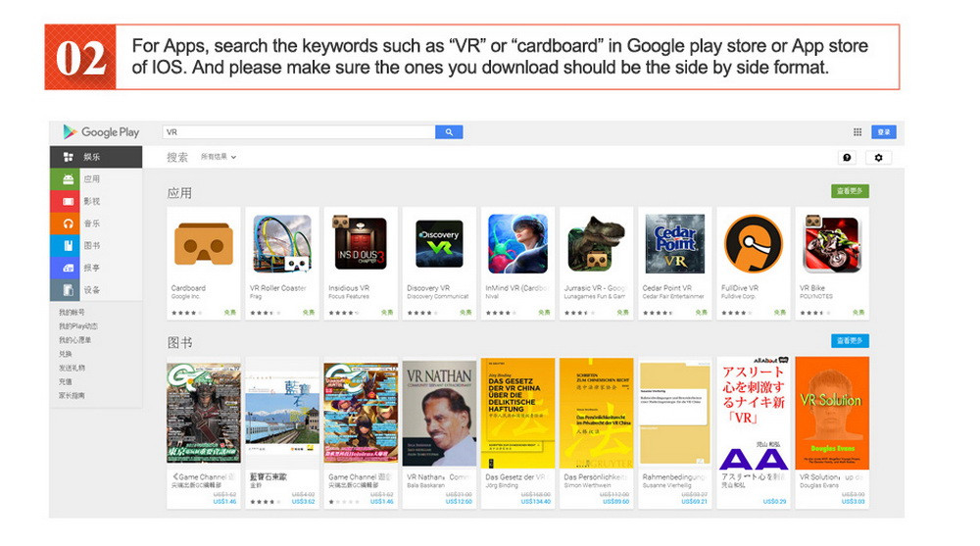
Task: Open the settings gear icon
Action: click(x=877, y=158)
